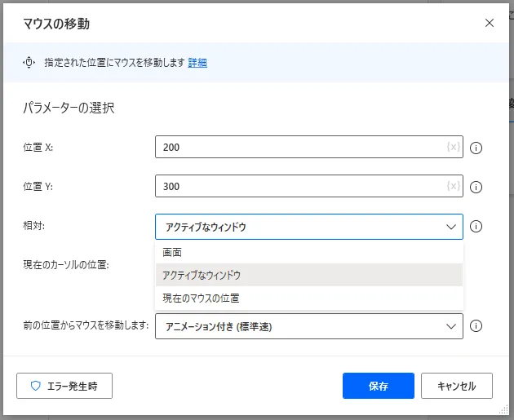Select variable icon {x} in 位置 Y field
The width and height of the screenshot is (514, 420).
(454, 186)
